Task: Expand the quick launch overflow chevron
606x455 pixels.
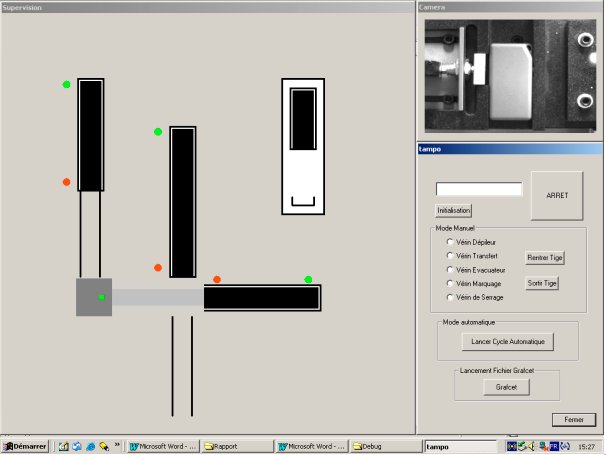Action: coord(117,445)
